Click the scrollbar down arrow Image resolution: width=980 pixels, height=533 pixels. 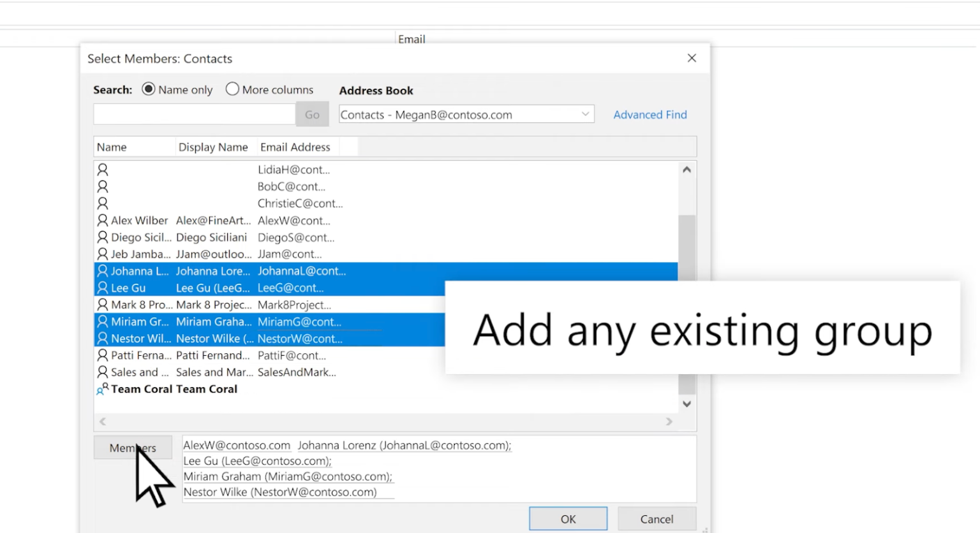[687, 404]
